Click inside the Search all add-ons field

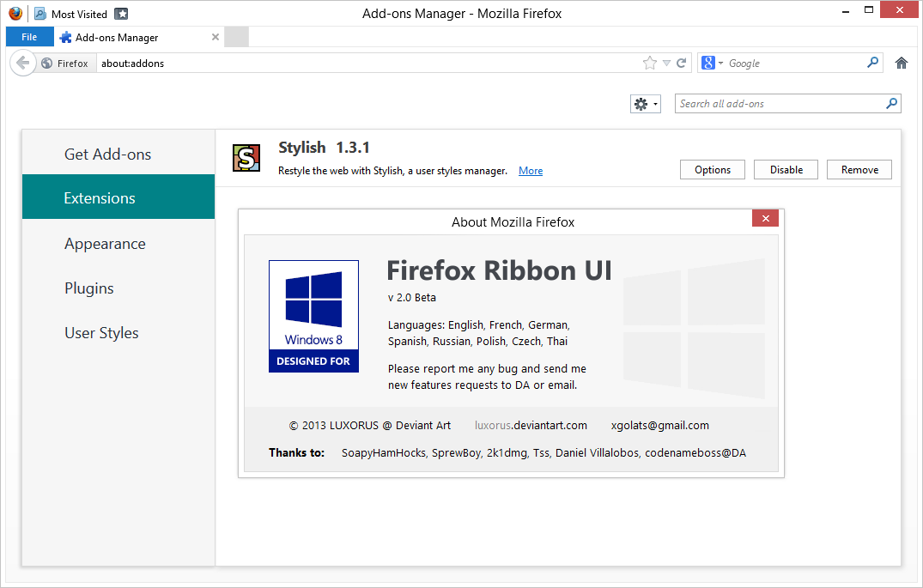(x=773, y=103)
